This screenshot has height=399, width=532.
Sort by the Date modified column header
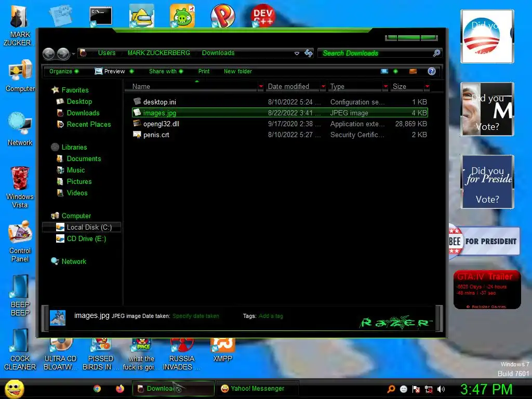click(293, 87)
